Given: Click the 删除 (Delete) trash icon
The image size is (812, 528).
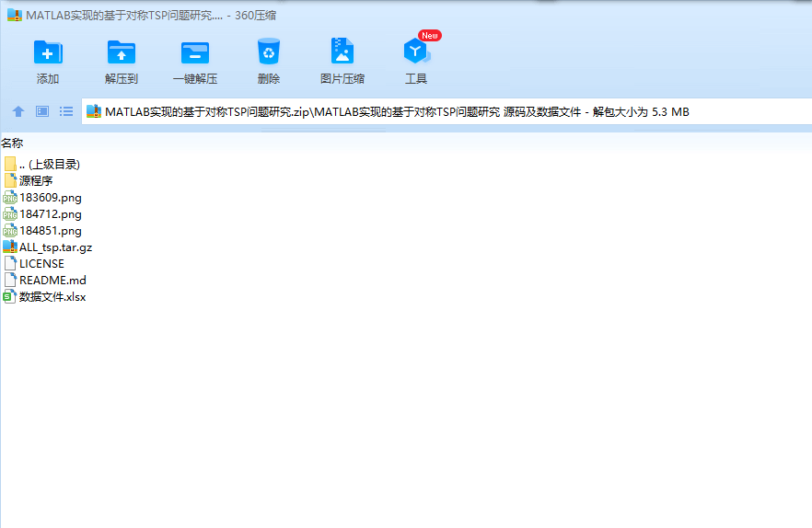Looking at the screenshot, I should 268,52.
